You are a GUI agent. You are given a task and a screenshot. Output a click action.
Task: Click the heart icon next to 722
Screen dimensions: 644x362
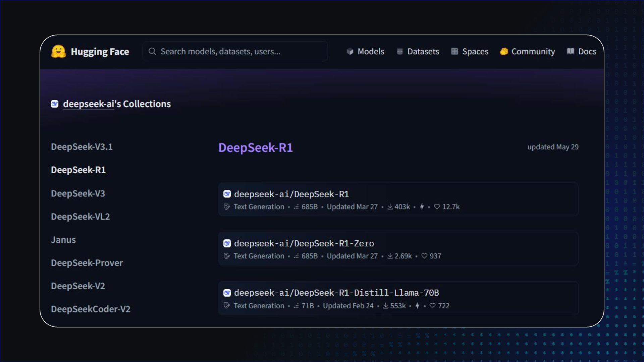coord(432,306)
